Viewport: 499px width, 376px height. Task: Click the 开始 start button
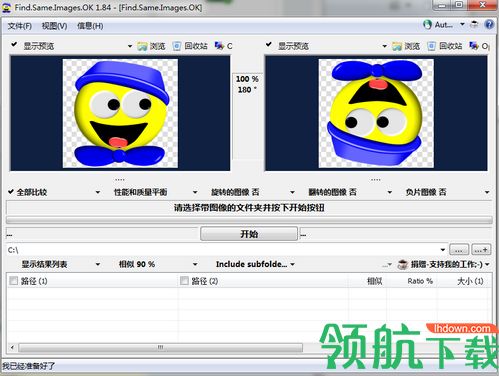(x=249, y=234)
